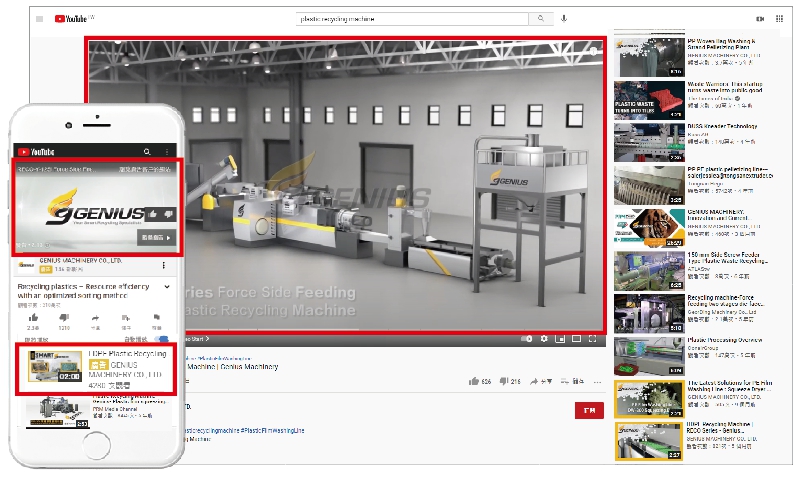This screenshot has height=481, width=798.
Task: Open HDPE Recycling Machine RECO Series thumbnail
Action: pos(649,441)
